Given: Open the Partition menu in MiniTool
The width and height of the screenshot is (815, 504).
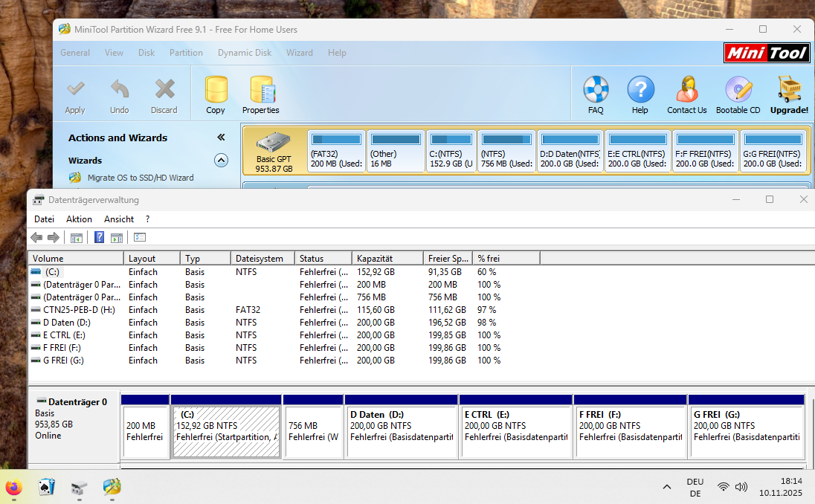Looking at the screenshot, I should (186, 53).
